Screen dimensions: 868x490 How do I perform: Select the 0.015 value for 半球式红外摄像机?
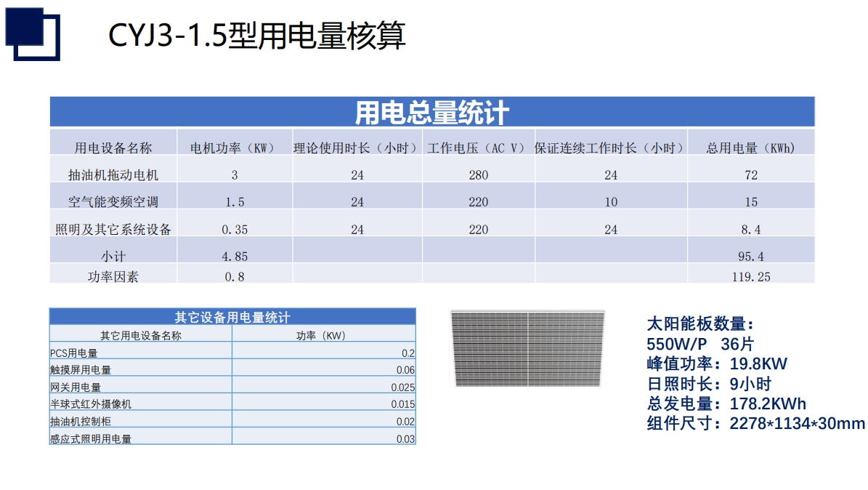403,404
